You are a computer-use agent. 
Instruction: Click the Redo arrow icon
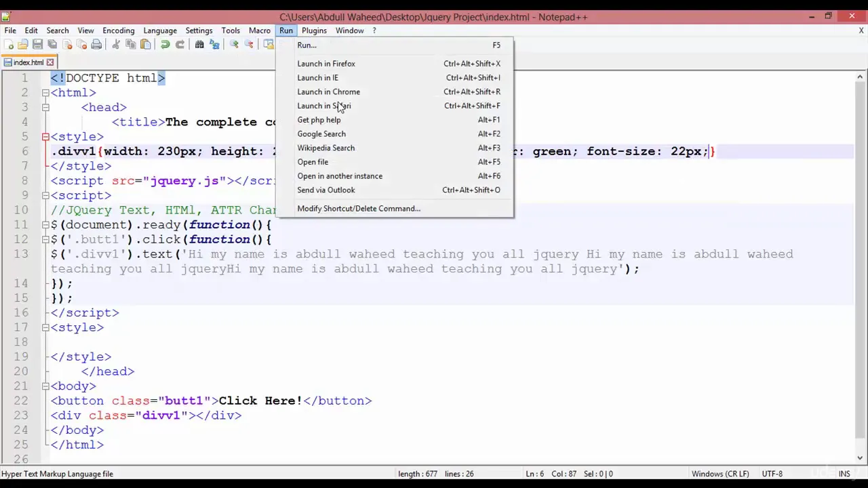(x=180, y=45)
